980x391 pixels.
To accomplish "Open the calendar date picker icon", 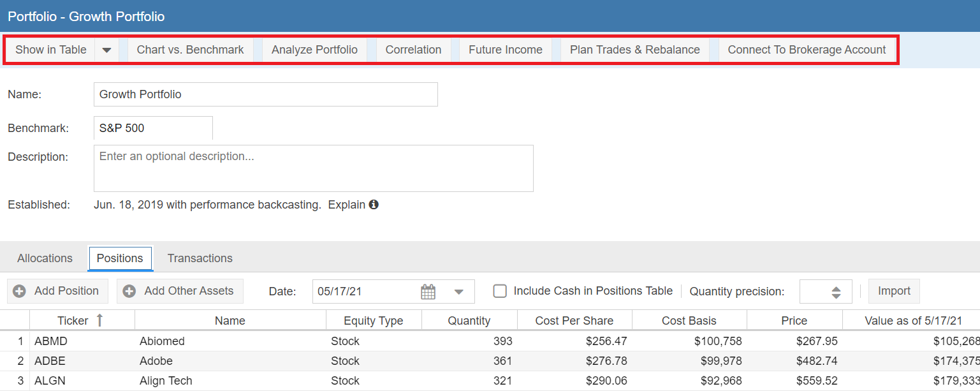I will pyautogui.click(x=428, y=291).
